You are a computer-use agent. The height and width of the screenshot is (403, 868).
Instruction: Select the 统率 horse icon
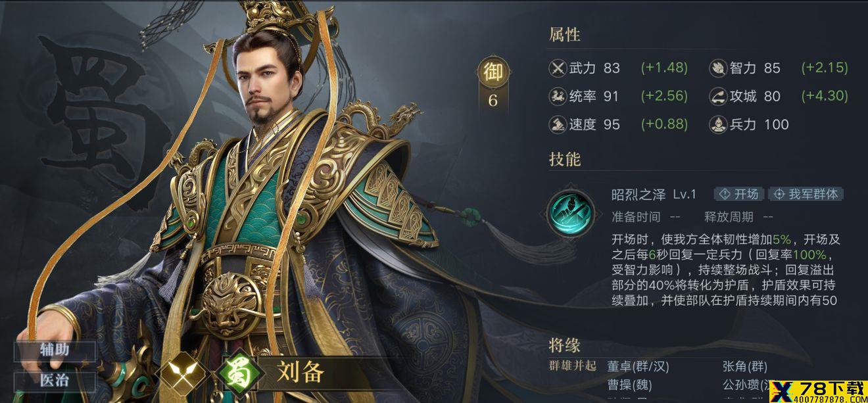point(558,96)
